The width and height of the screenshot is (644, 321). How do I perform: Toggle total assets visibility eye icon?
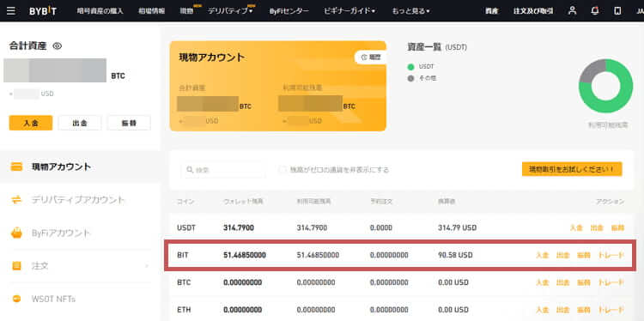click(58, 46)
